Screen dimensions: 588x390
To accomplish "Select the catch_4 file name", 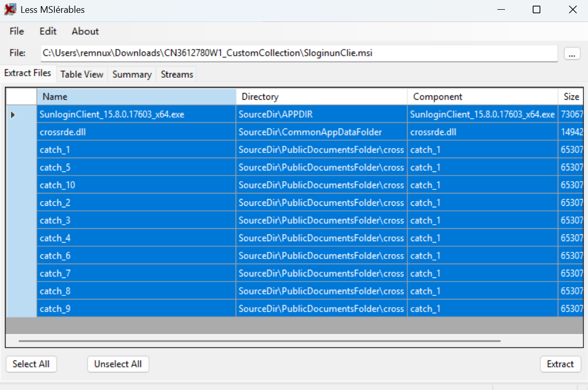I will [x=136, y=238].
